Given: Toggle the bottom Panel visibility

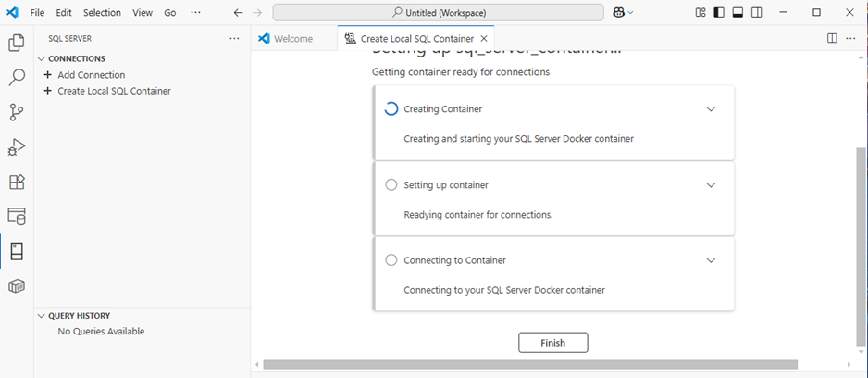Looking at the screenshot, I should [x=738, y=13].
